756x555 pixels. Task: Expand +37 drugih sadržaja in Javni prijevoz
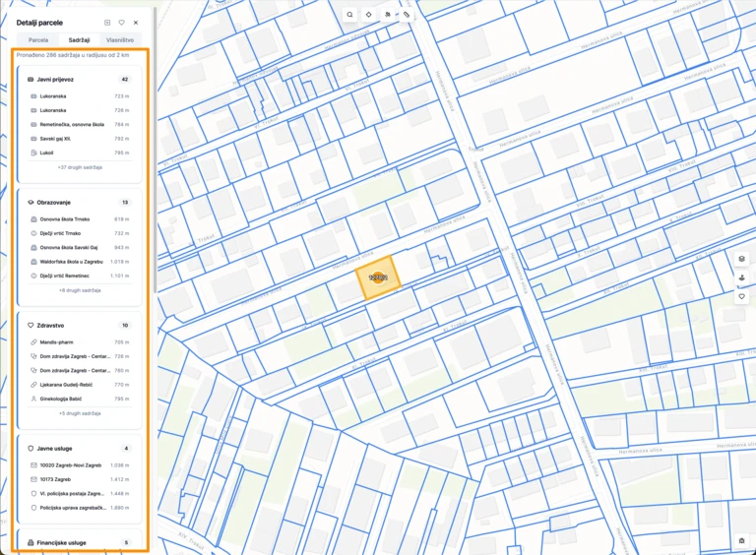[81, 167]
